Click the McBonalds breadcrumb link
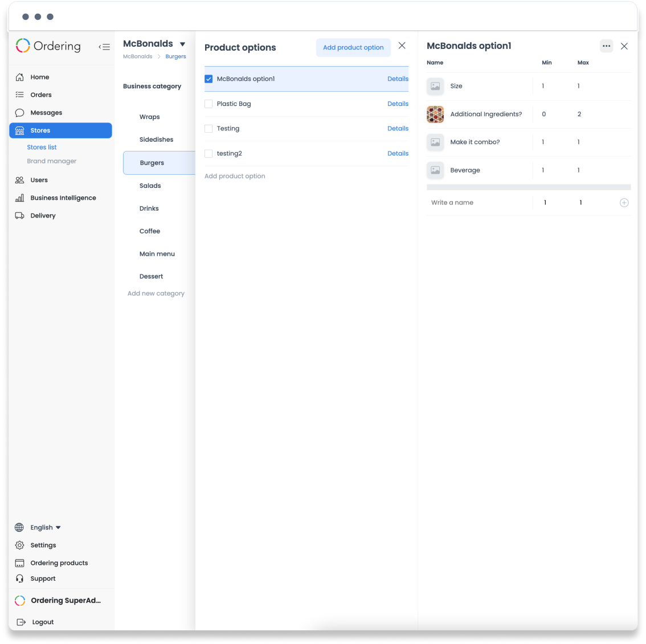This screenshot has width=646, height=644. [x=138, y=56]
